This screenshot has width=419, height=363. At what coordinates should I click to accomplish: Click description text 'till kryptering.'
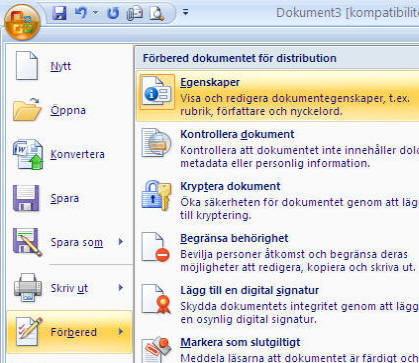[216, 215]
